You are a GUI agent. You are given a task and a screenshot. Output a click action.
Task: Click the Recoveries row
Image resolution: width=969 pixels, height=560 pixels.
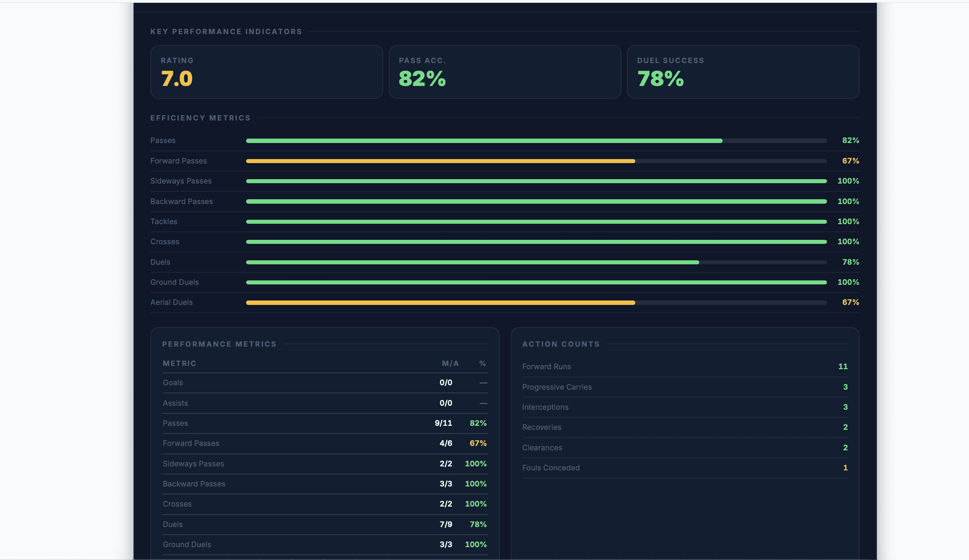pyautogui.click(x=685, y=427)
